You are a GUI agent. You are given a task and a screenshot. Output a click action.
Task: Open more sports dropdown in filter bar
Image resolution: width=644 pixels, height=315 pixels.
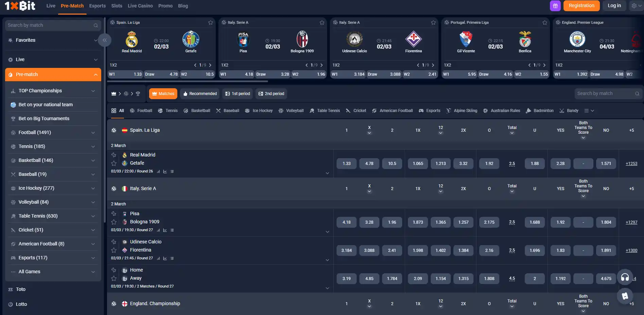[589, 111]
